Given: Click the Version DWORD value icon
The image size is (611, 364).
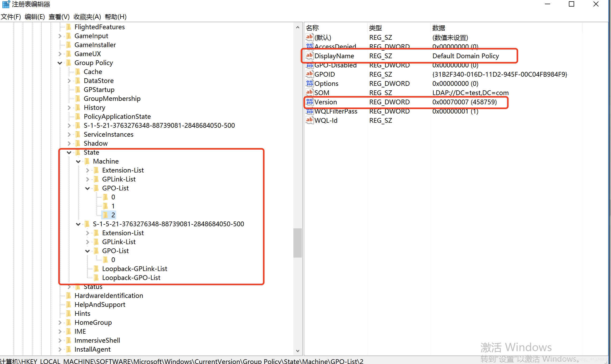Looking at the screenshot, I should [x=309, y=102].
